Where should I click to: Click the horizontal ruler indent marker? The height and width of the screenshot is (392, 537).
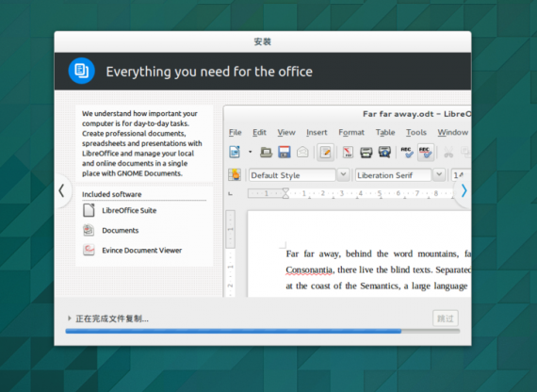coord(285,193)
